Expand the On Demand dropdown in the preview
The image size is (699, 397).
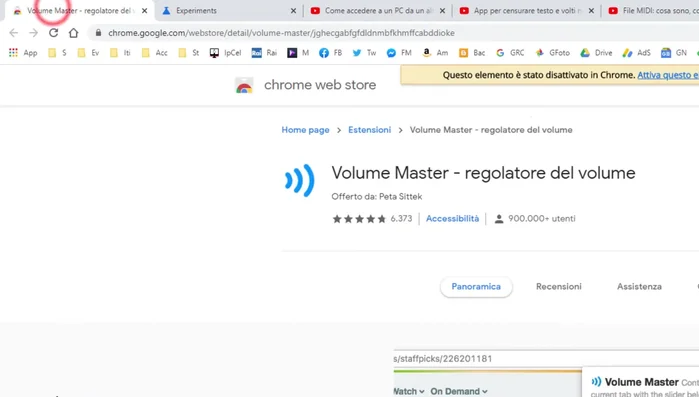click(459, 391)
